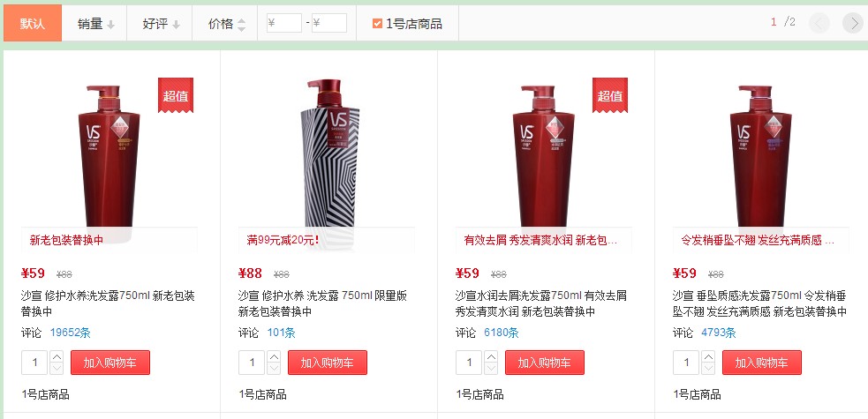Increase quantity for 水润去屑 shampoo
The width and height of the screenshot is (868, 419).
pyautogui.click(x=491, y=356)
